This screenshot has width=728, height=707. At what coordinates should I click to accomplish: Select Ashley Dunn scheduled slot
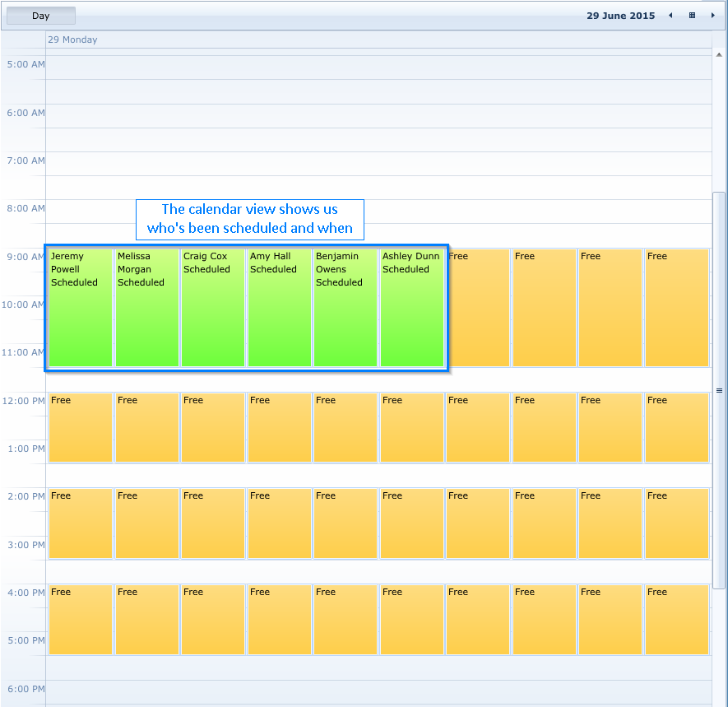412,308
